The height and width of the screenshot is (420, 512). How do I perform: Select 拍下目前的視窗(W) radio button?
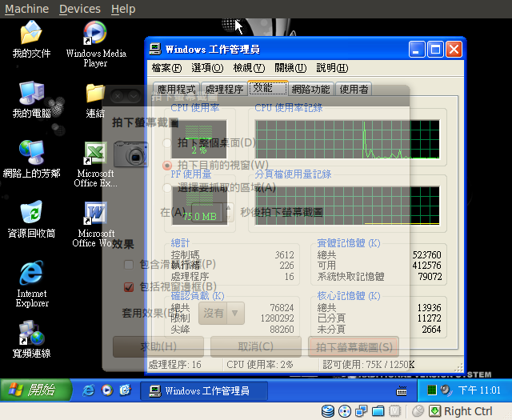[167, 166]
